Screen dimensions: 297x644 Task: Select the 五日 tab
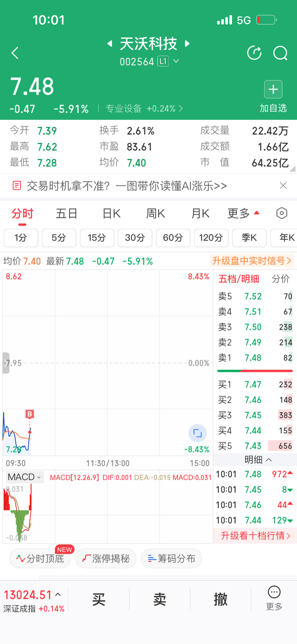[x=67, y=213]
